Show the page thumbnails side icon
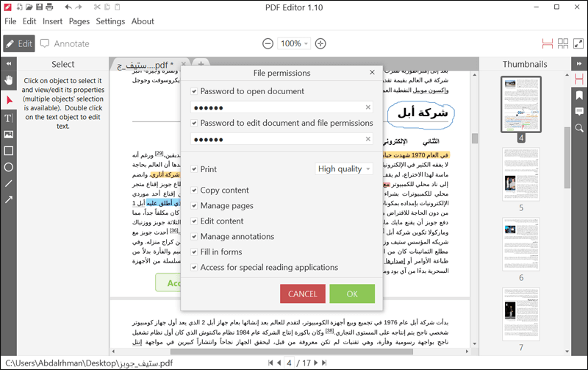Screen dimensions: 588x370 (579, 79)
